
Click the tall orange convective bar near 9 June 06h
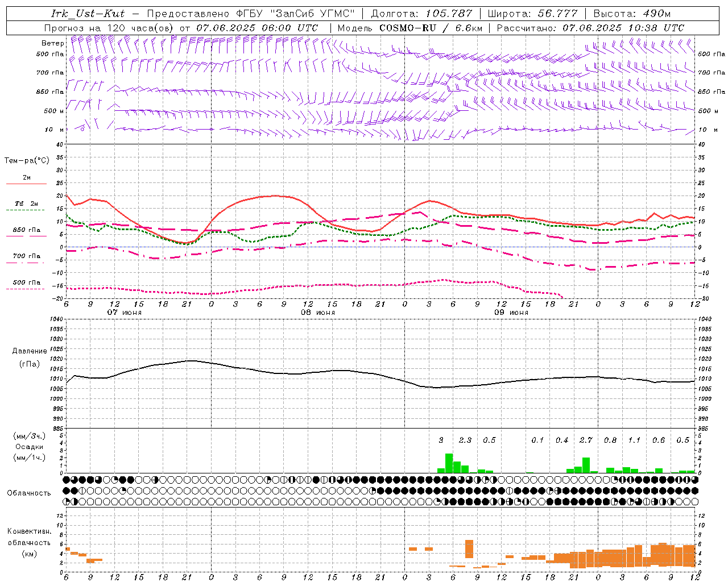point(469,549)
